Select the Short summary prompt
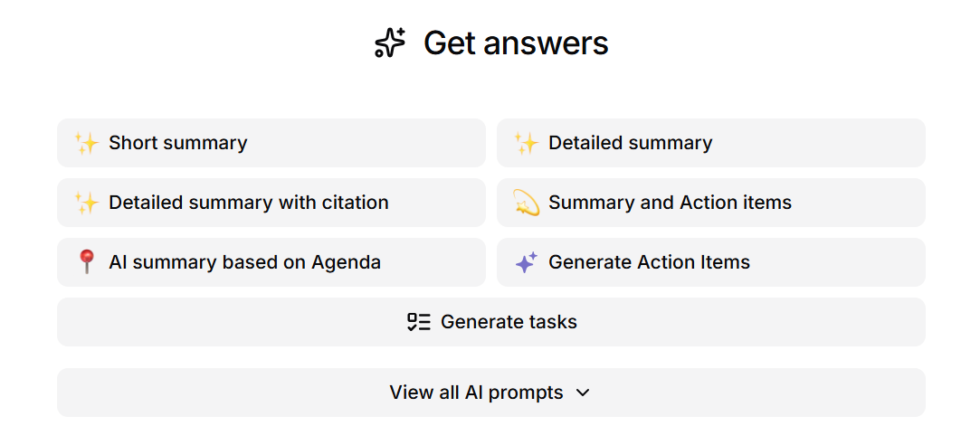980x426 pixels. coord(271,143)
